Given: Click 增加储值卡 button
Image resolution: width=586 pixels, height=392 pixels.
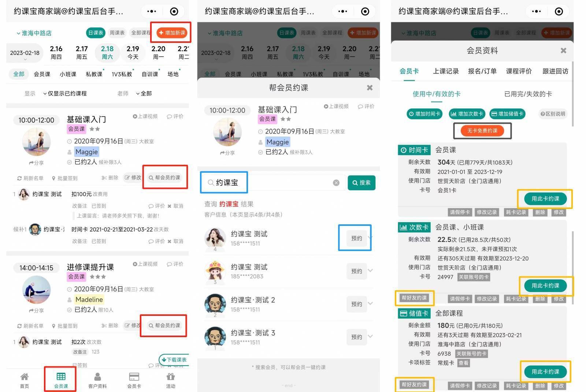Looking at the screenshot, I should 507,114.
